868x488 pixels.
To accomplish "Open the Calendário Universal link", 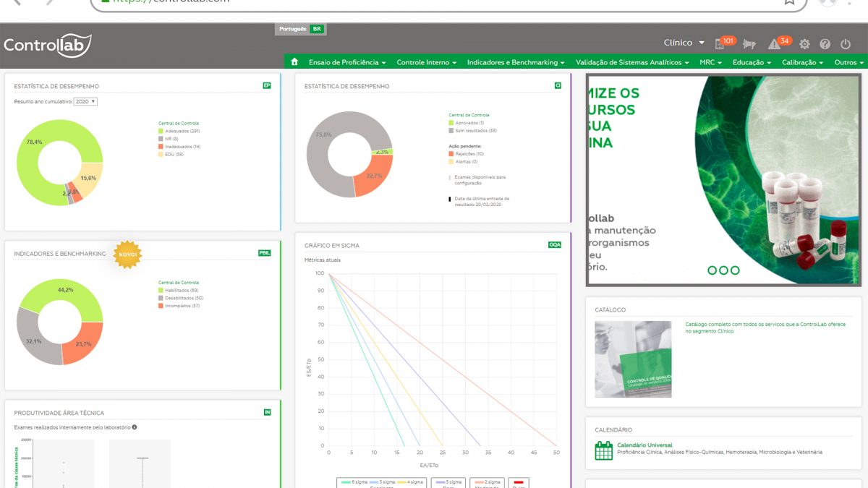I will (644, 445).
